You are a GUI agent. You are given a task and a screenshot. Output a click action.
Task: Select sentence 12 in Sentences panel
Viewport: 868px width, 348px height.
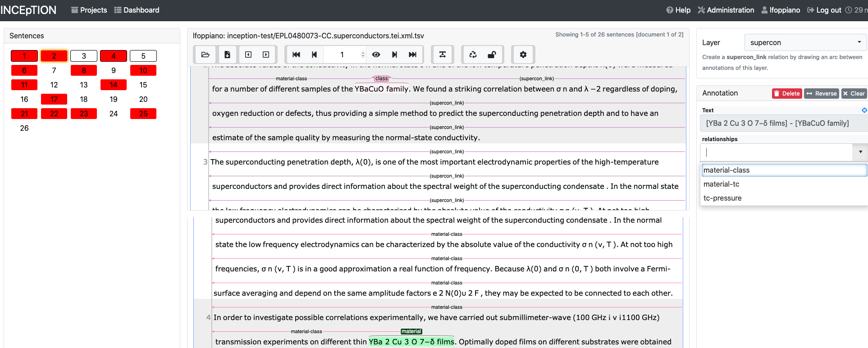[x=54, y=85]
